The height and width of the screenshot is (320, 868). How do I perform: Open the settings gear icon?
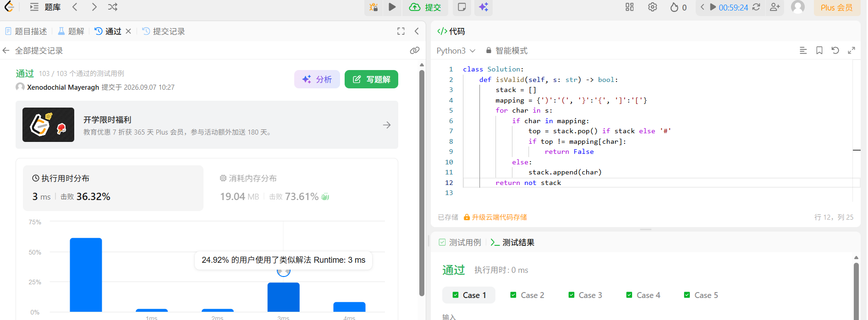653,7
